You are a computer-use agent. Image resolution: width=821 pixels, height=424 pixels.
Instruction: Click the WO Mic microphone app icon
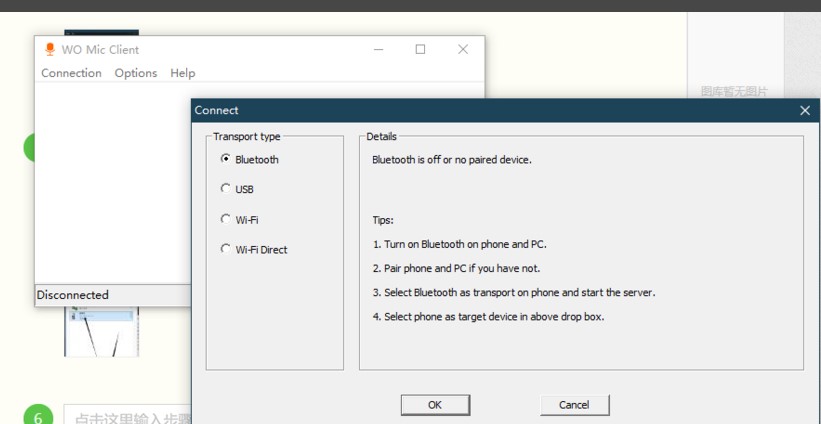pyautogui.click(x=50, y=50)
